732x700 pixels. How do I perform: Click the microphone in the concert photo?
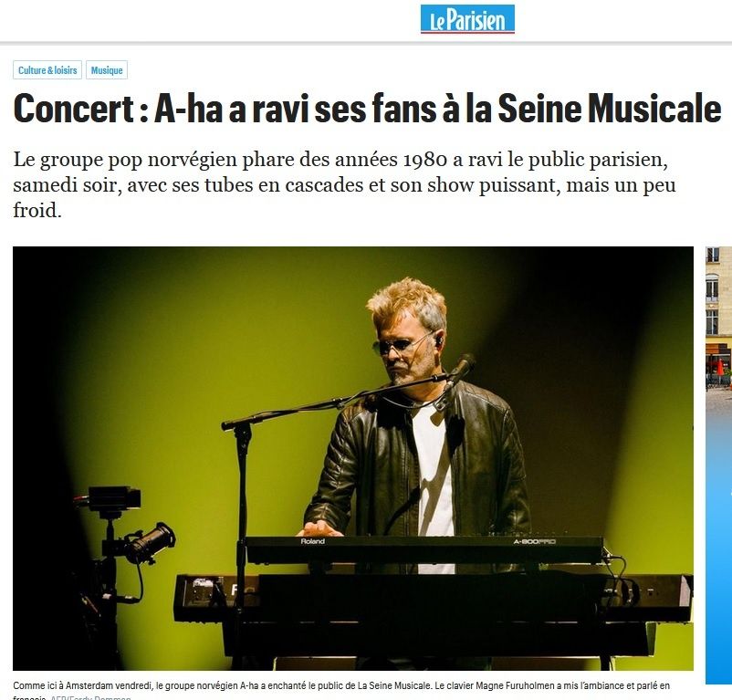(459, 371)
